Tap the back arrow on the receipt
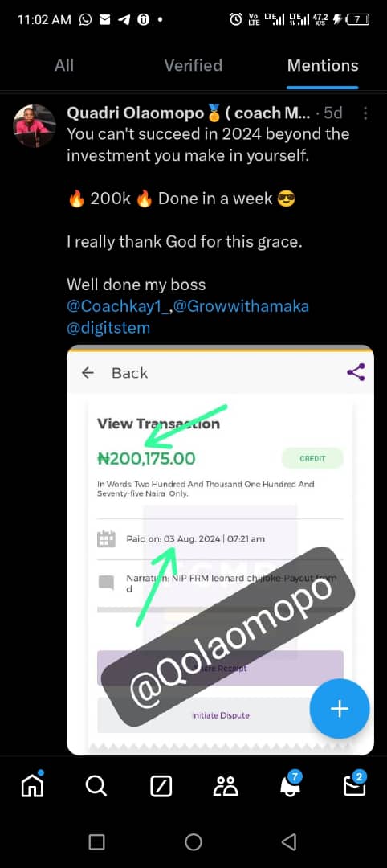 click(x=88, y=373)
